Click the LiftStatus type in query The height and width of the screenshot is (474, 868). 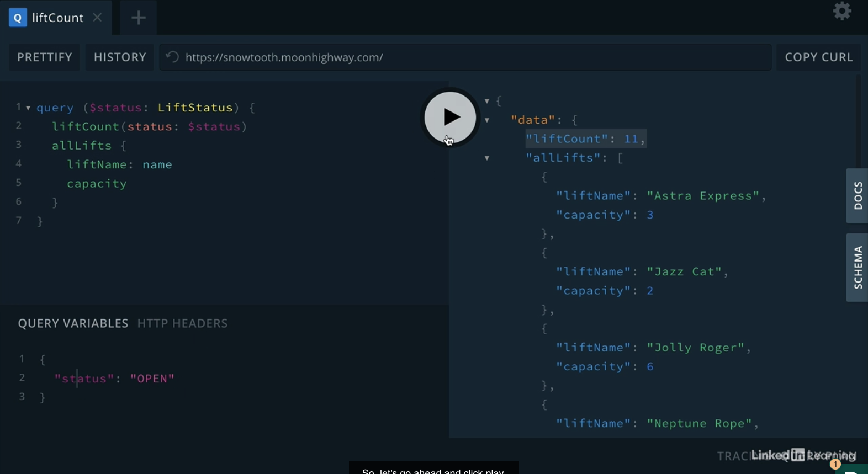195,108
